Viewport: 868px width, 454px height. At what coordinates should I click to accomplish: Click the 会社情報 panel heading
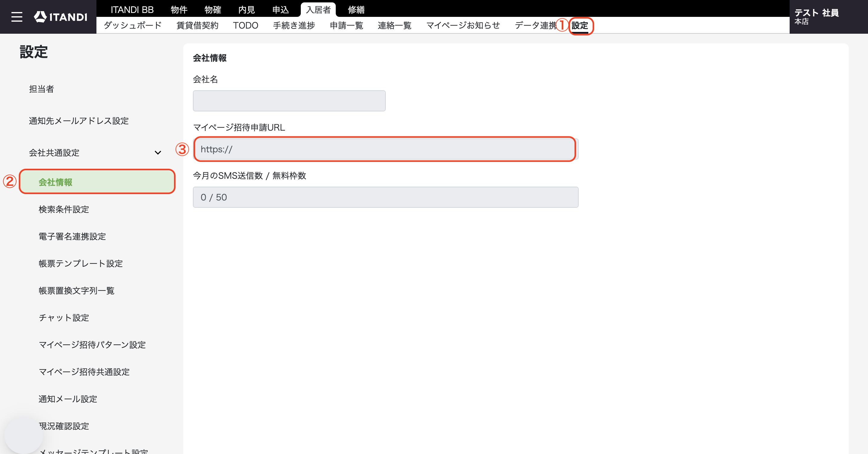209,58
